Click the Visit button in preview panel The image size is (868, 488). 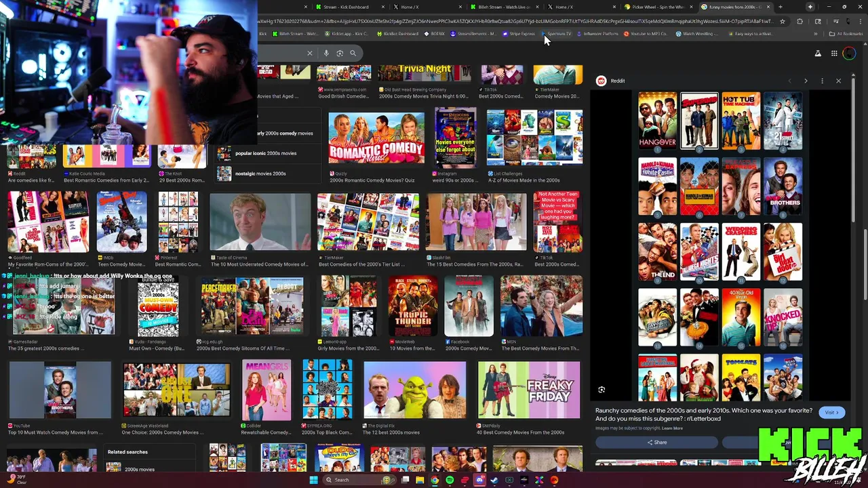click(831, 412)
